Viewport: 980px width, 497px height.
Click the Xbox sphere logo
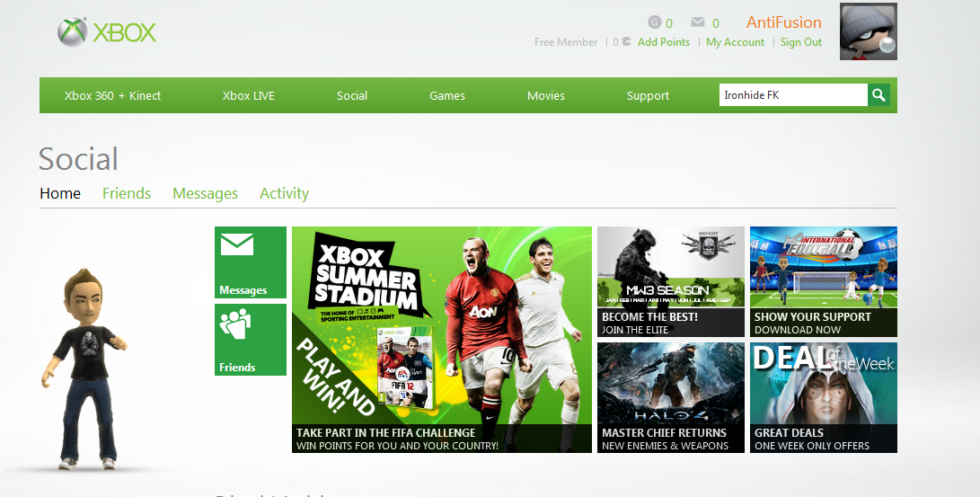72,31
